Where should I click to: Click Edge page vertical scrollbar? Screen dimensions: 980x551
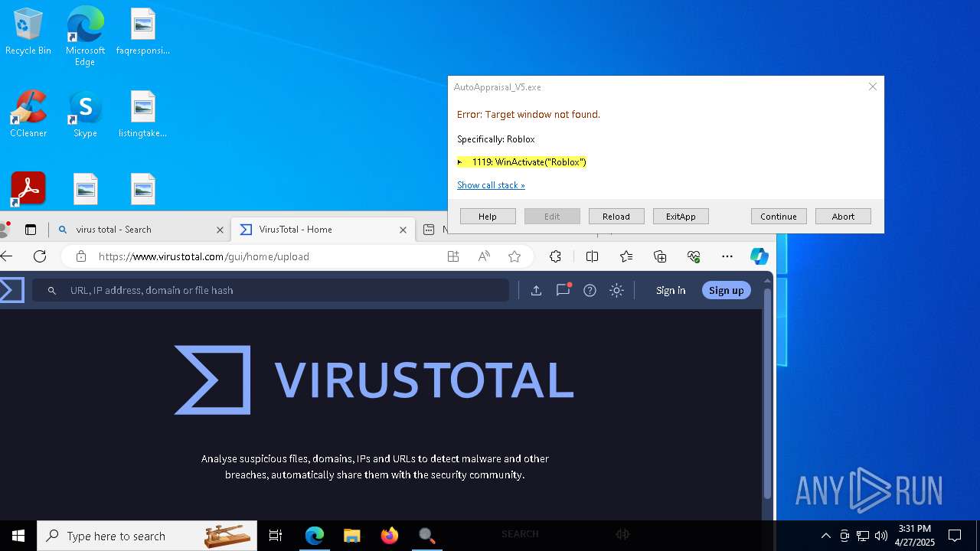point(768,394)
